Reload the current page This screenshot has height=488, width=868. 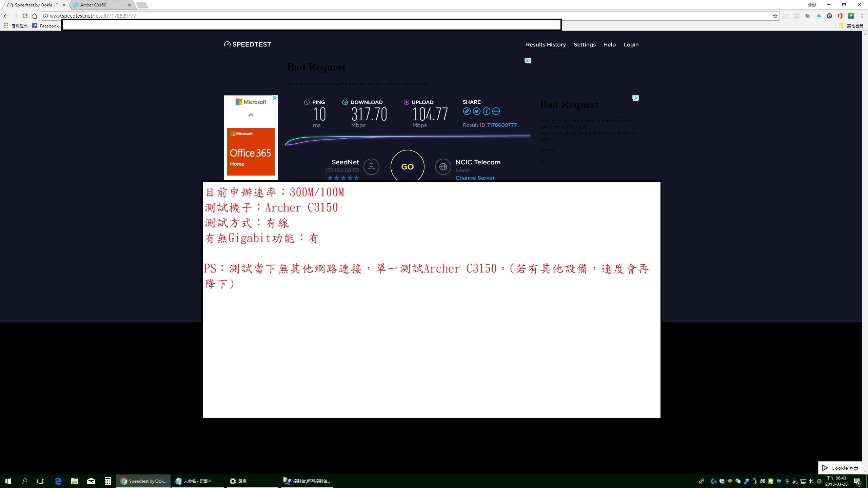coord(25,16)
